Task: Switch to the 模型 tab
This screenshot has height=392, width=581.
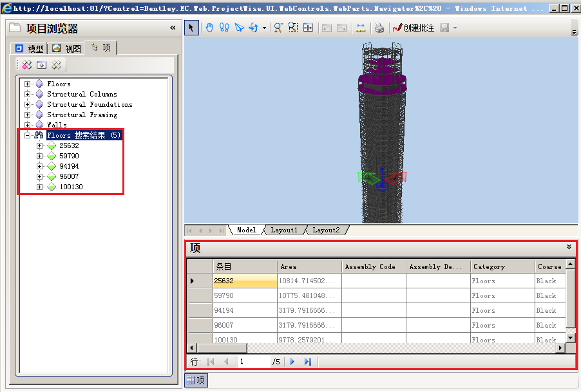Action: 30,48
